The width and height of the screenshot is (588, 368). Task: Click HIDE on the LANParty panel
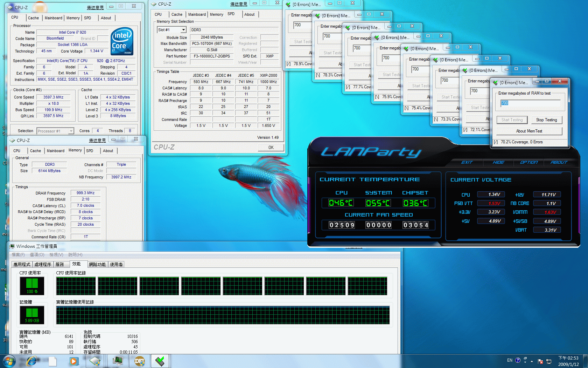click(x=498, y=162)
